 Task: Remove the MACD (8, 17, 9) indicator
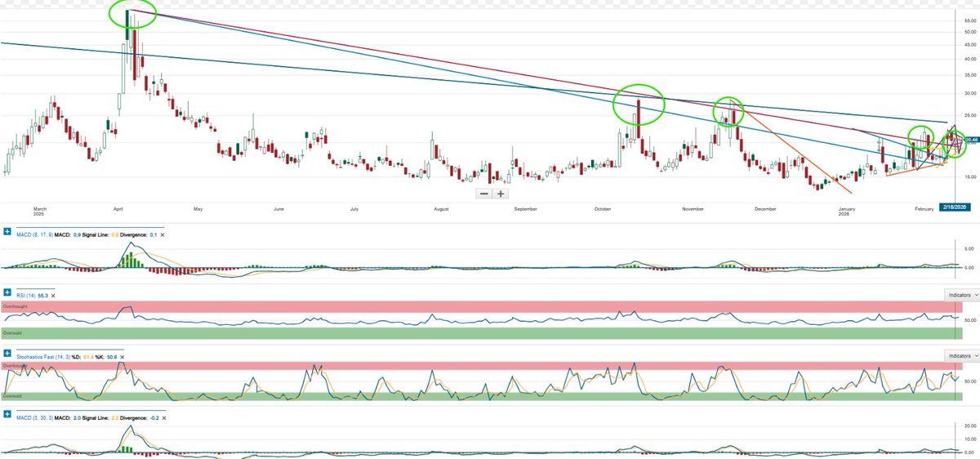[x=163, y=234]
